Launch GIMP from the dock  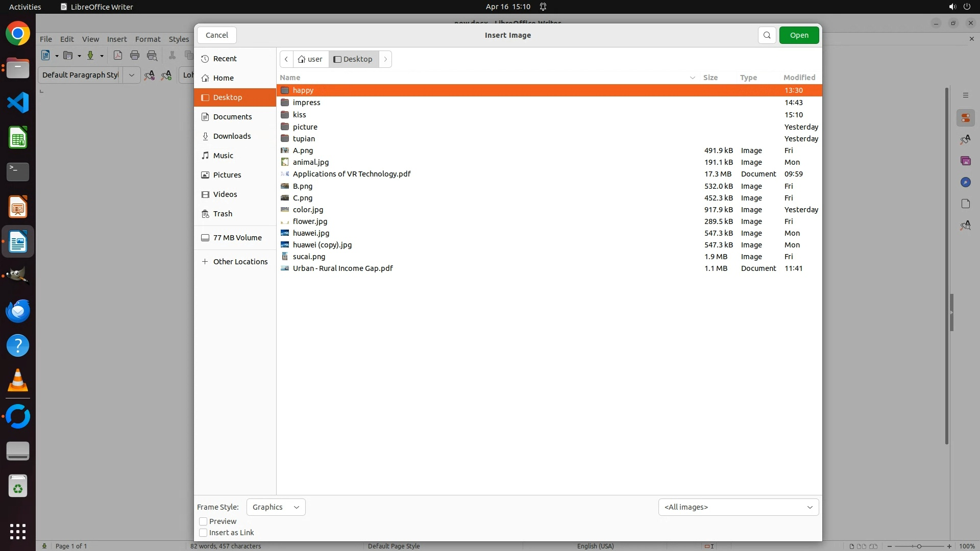click(x=18, y=276)
